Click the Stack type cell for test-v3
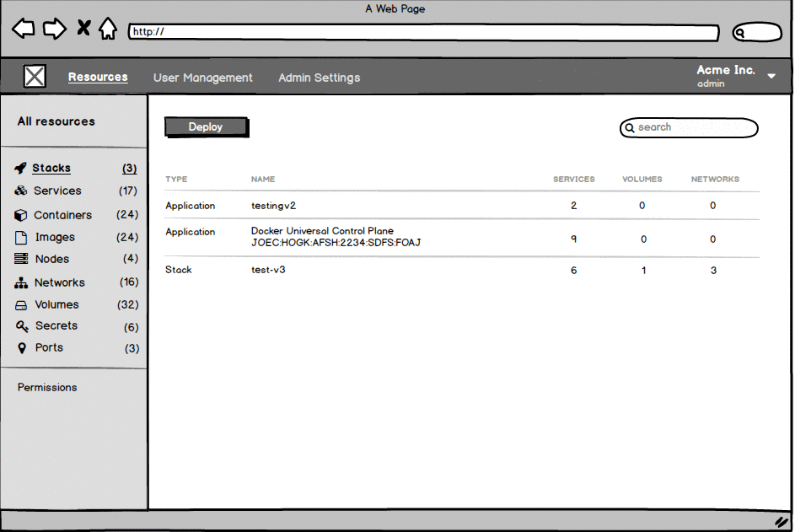 click(x=179, y=270)
